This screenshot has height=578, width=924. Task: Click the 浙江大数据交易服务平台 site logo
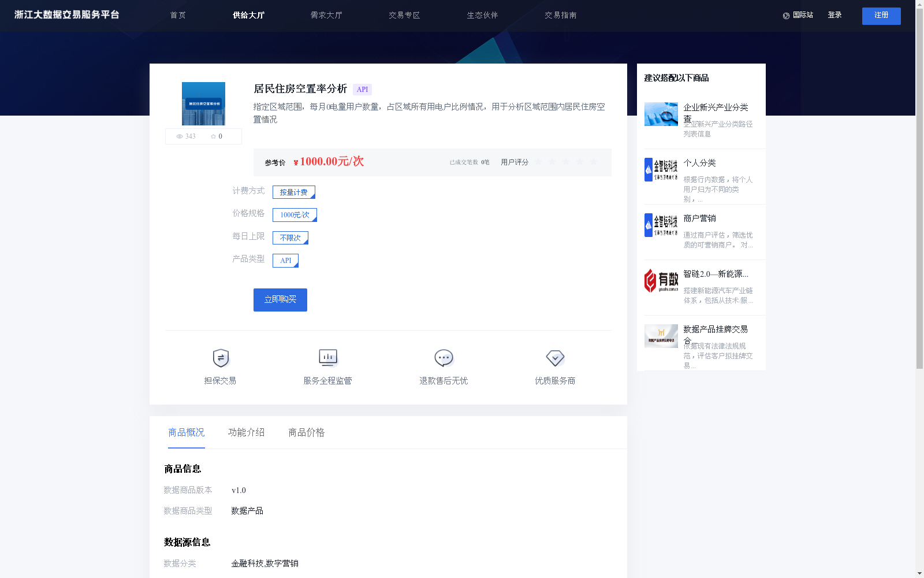pyautogui.click(x=66, y=15)
